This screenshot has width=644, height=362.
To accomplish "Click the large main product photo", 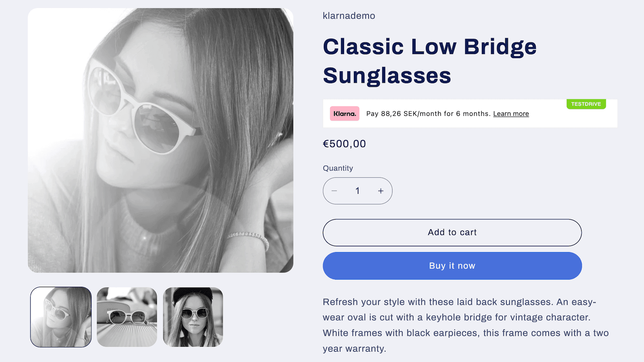I will (x=160, y=141).
